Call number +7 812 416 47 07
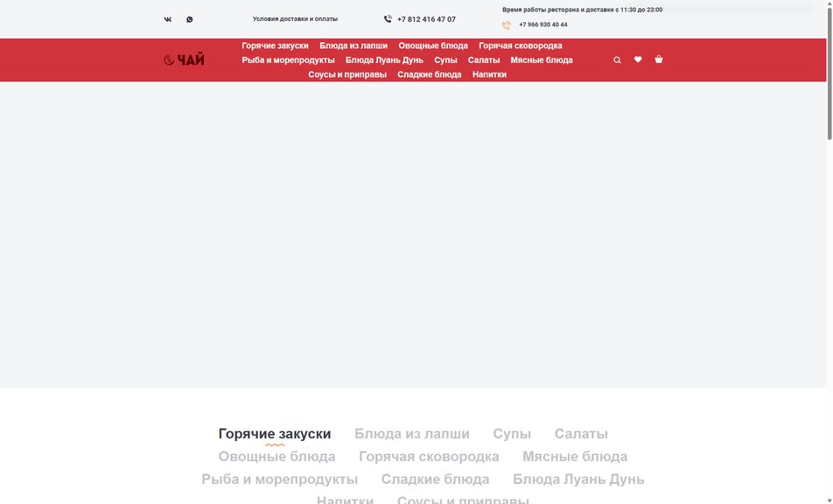The image size is (833, 504). [x=426, y=19]
